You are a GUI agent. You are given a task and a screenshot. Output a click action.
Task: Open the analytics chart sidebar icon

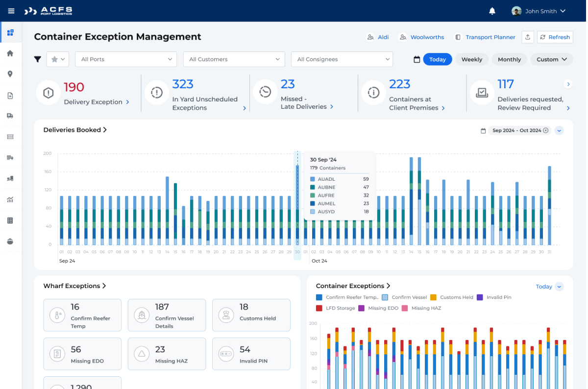pos(10,199)
